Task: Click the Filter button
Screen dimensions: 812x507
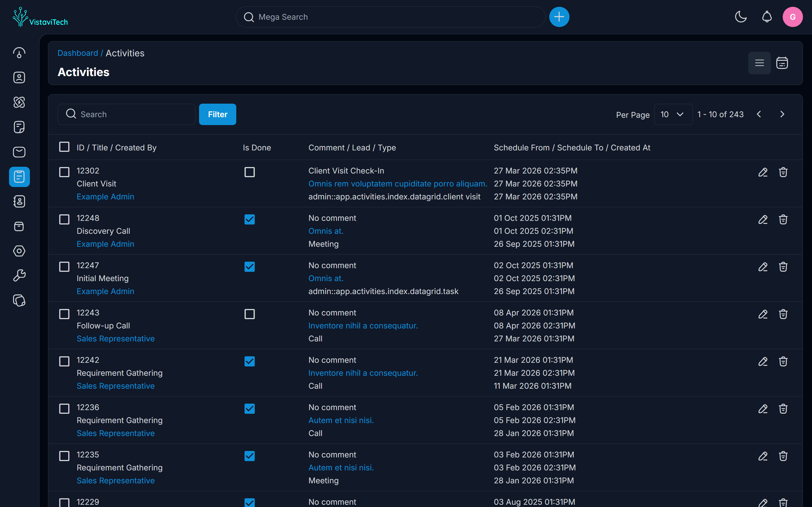Action: (x=217, y=114)
